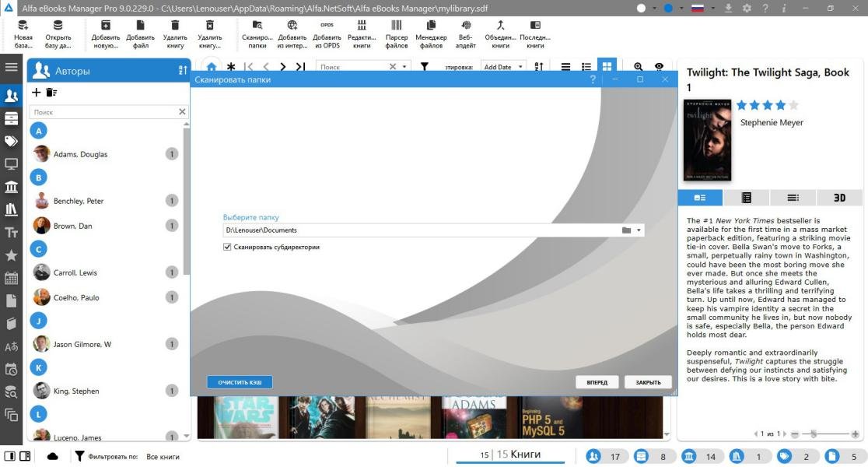Screen dimensions: 868x467
Task: Click the ВПЕРЕД button
Action: tap(597, 382)
